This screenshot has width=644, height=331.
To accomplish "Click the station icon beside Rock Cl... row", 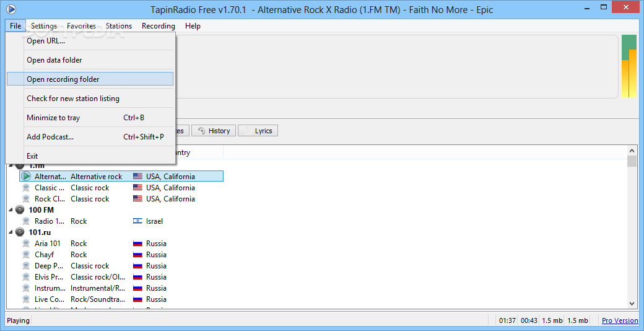I will pos(26,198).
